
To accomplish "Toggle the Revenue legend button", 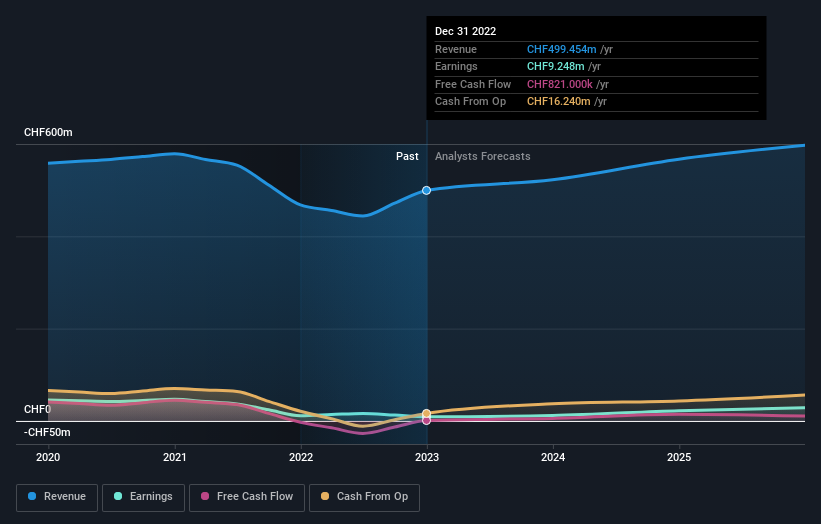I will [x=57, y=497].
